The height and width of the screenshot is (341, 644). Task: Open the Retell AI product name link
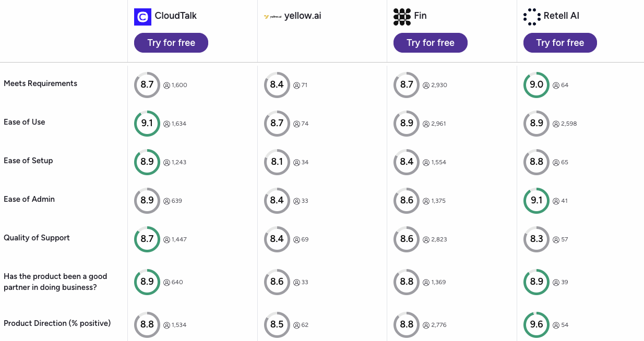point(562,16)
